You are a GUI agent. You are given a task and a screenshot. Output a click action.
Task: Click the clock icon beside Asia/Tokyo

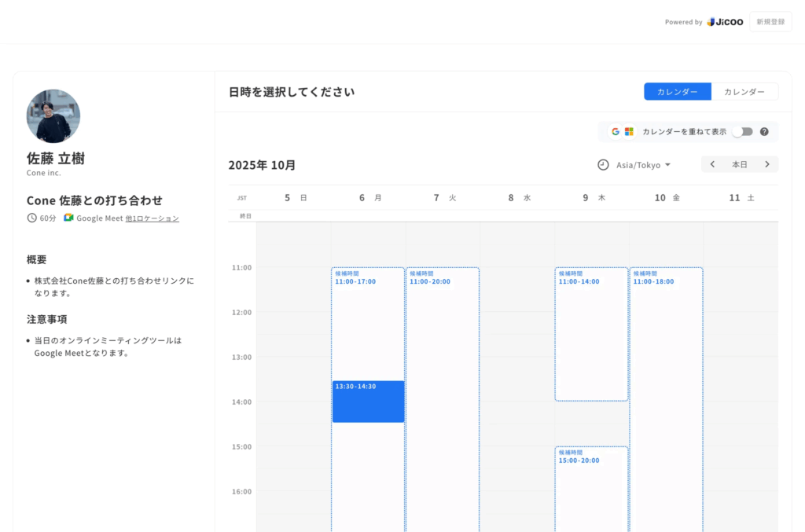click(x=603, y=165)
